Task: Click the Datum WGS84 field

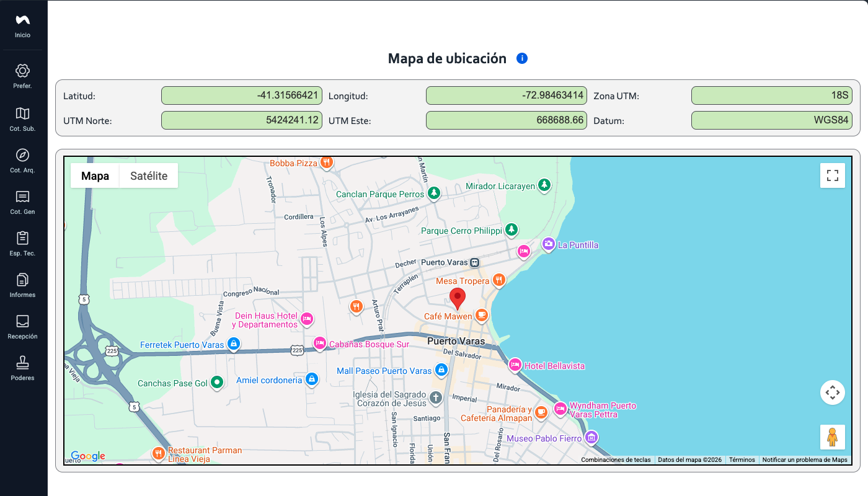Action: [772, 120]
